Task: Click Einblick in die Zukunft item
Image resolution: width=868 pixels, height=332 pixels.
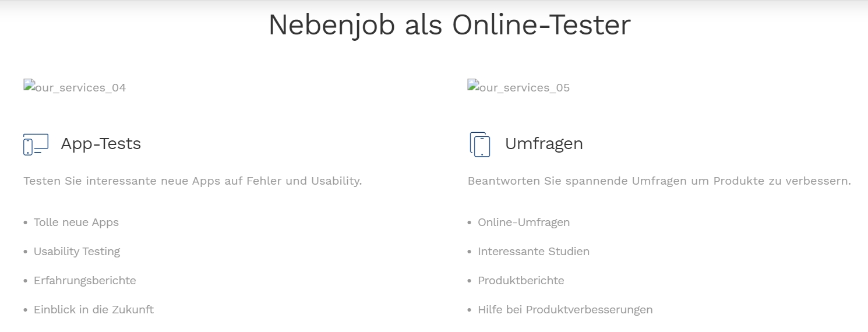Action: 94,310
